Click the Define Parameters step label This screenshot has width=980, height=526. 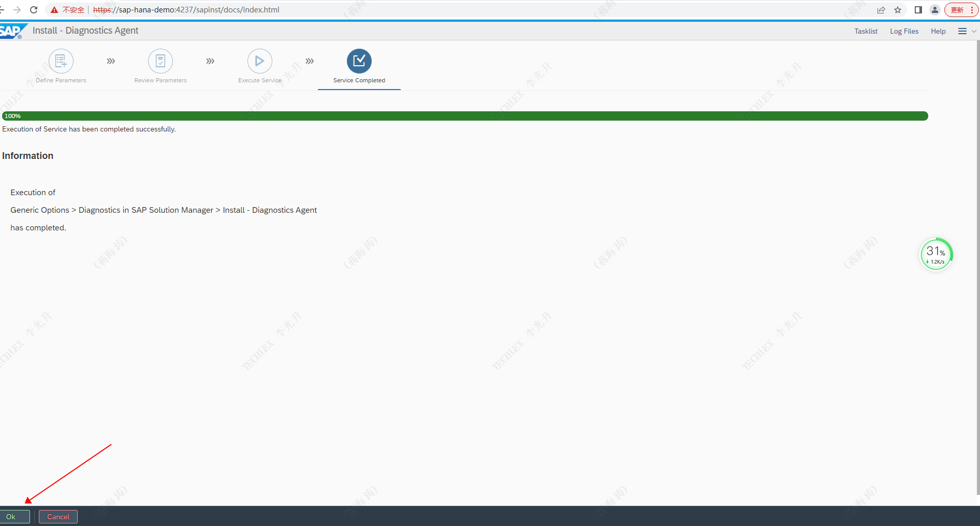pos(61,80)
